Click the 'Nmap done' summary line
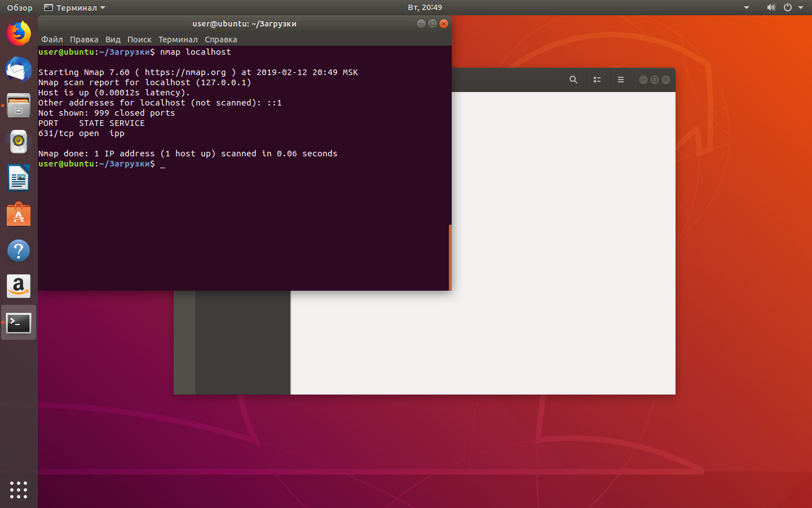Screen dimensions: 812x508 188,154
